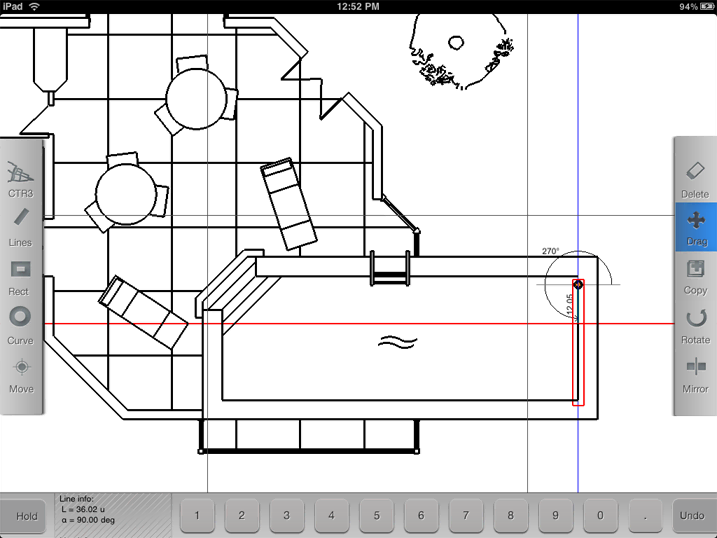717x538 pixels.
Task: Tap the 12.05 dimension label
Action: (570, 304)
